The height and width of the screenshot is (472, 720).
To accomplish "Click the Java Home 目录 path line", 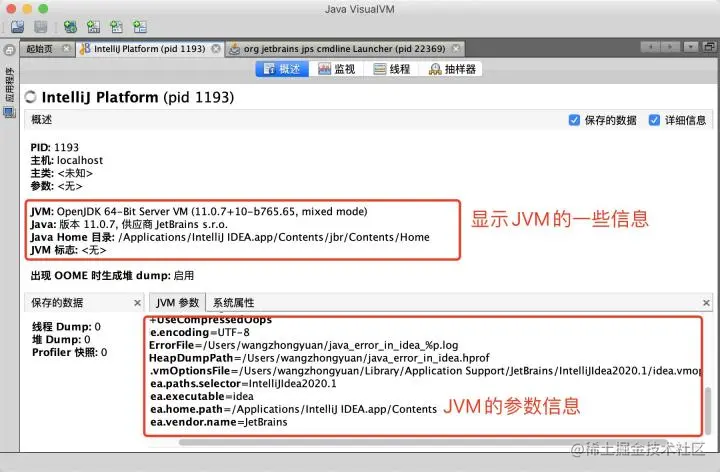I will point(230,237).
